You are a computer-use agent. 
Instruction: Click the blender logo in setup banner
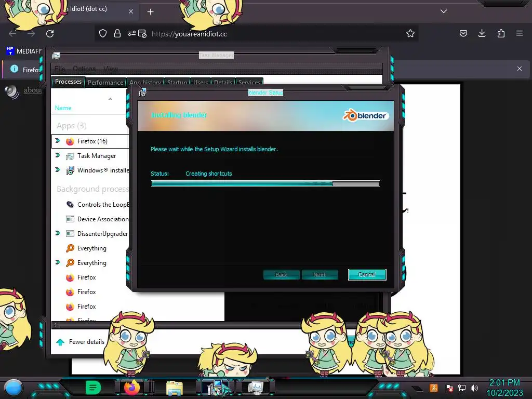(x=365, y=115)
